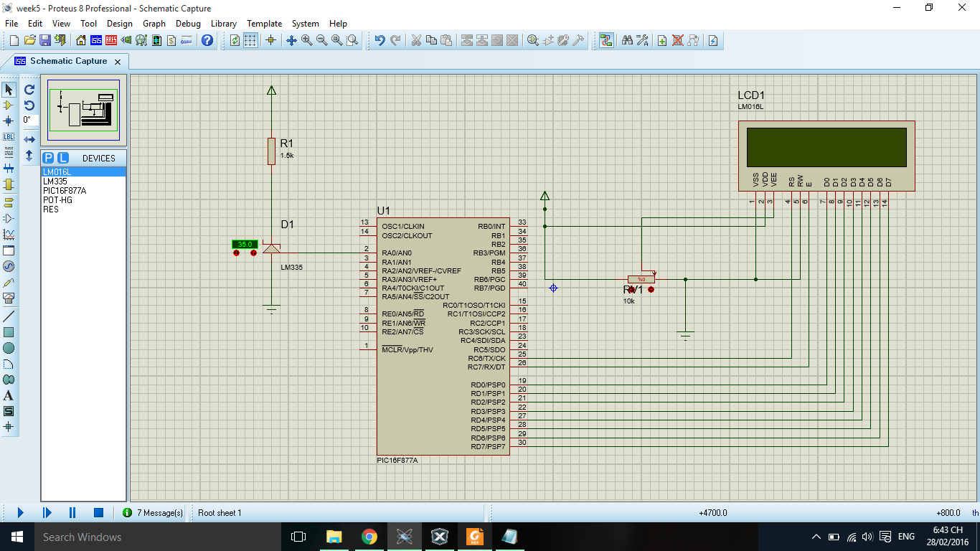Open the ARES PCB layout icon
Screen dimensions: 980x551
[x=111, y=40]
